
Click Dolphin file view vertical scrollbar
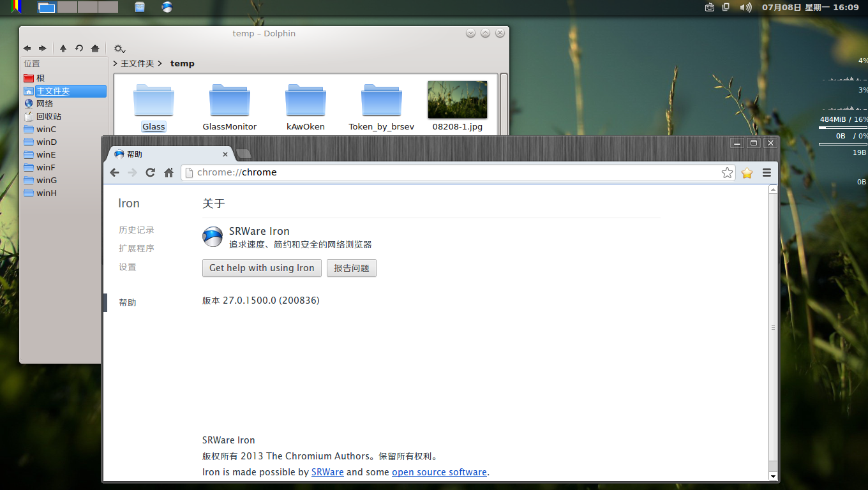pyautogui.click(x=504, y=104)
